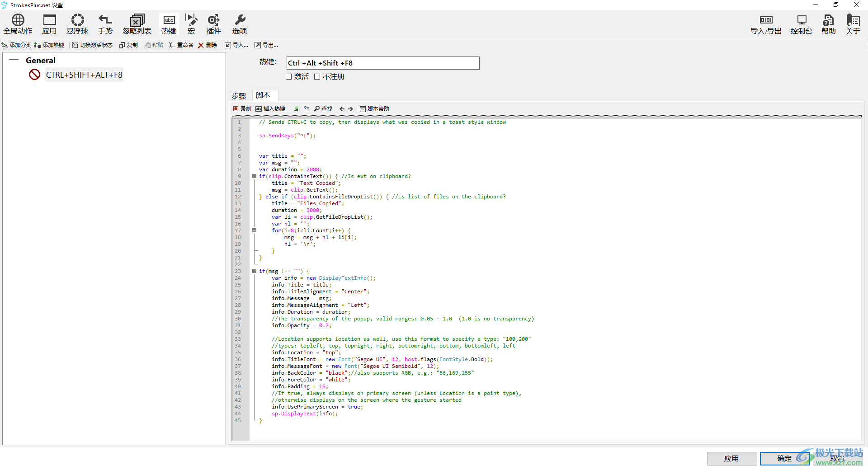Click 删除 to delete the hotkey
The width and height of the screenshot is (868, 470).
pos(208,45)
